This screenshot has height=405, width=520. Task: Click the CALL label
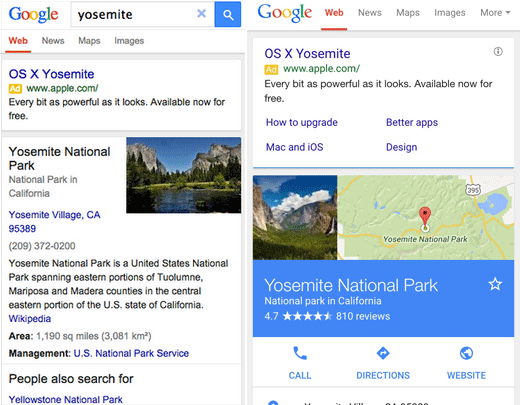click(300, 375)
